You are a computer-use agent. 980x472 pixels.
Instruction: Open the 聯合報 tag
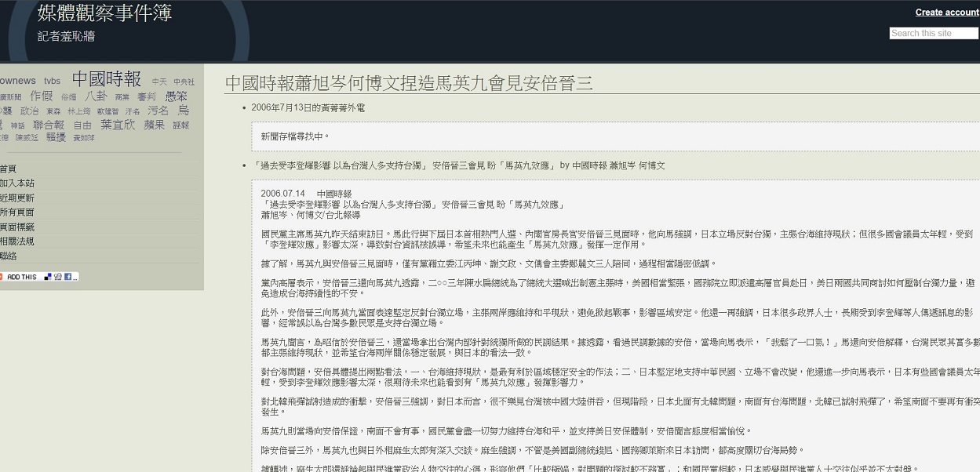(x=49, y=125)
